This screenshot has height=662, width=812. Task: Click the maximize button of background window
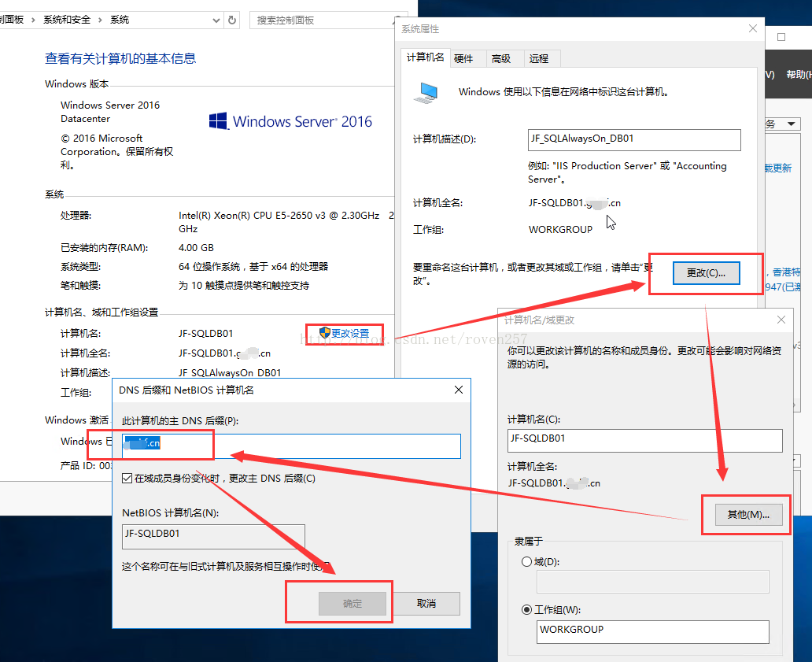(781, 37)
